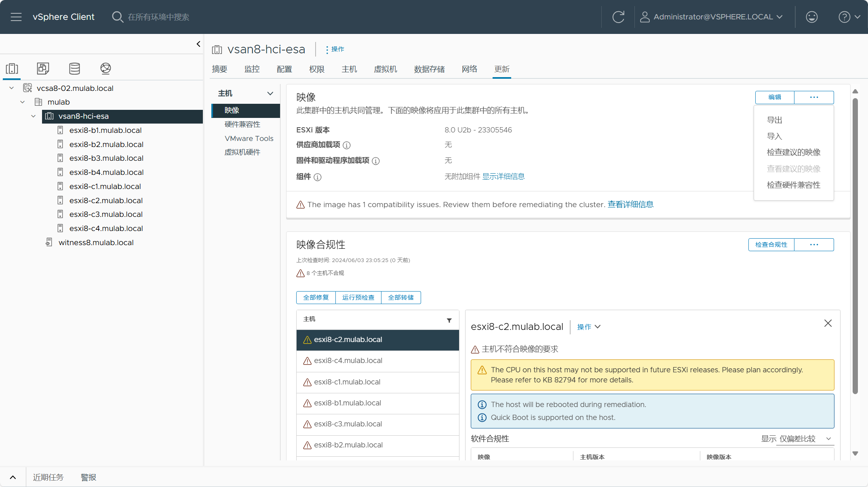This screenshot has width=868, height=487.
Task: Refresh the vSphere Client view
Action: 618,17
